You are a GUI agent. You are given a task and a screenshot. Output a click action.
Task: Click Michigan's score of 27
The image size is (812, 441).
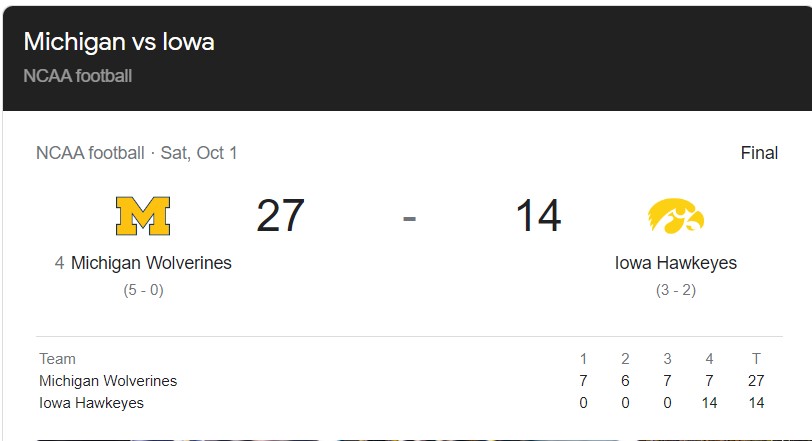[280, 216]
